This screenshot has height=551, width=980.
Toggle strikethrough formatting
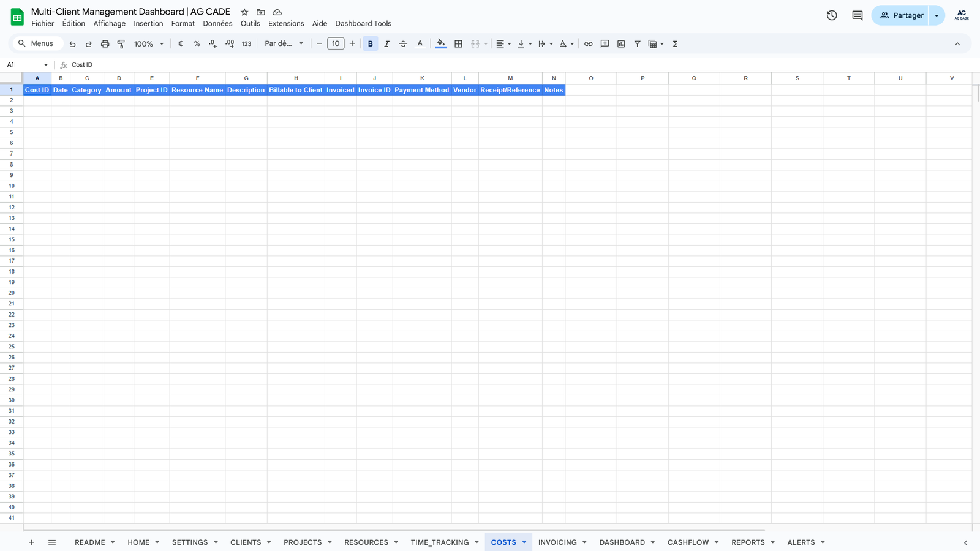(403, 44)
